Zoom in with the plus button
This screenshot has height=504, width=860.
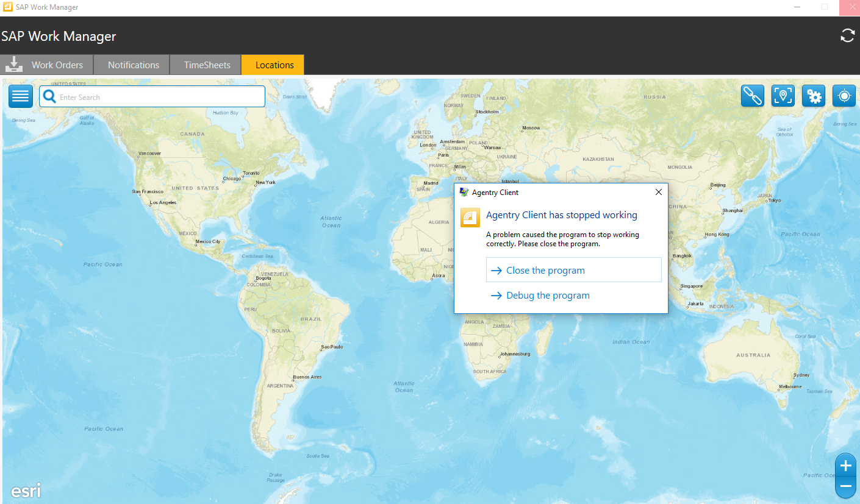click(x=845, y=466)
